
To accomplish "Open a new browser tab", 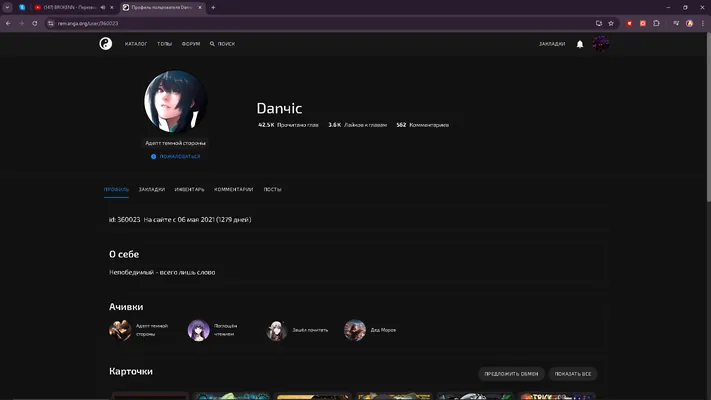I will [x=213, y=7].
